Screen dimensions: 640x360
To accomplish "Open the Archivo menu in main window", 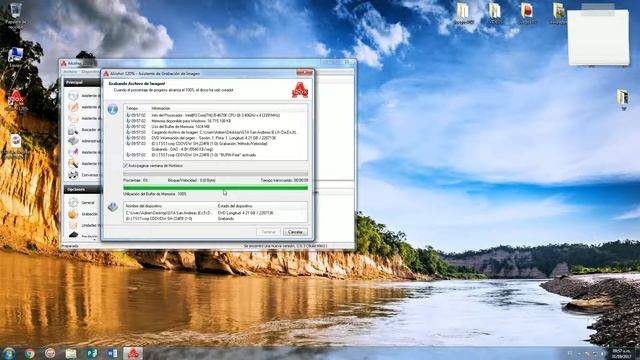I will 70,72.
